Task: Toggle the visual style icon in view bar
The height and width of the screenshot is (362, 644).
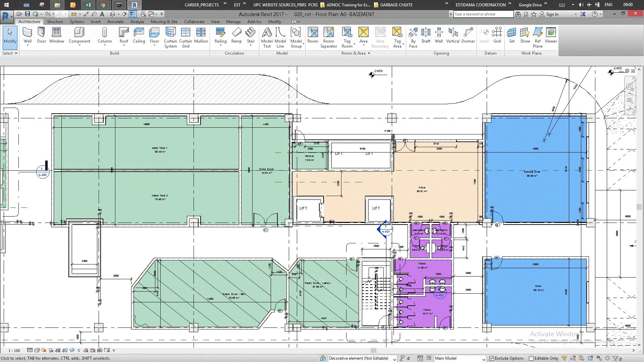Action: 37,350
